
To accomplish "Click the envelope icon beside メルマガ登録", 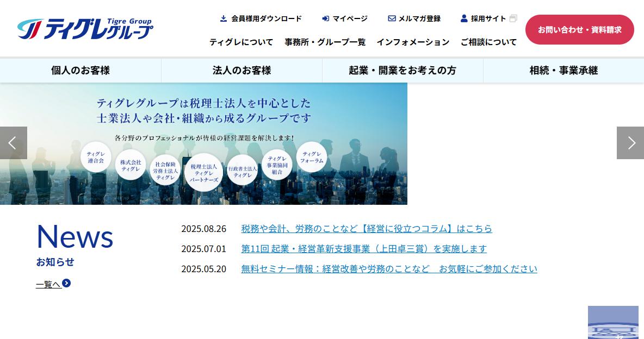I will [x=392, y=18].
